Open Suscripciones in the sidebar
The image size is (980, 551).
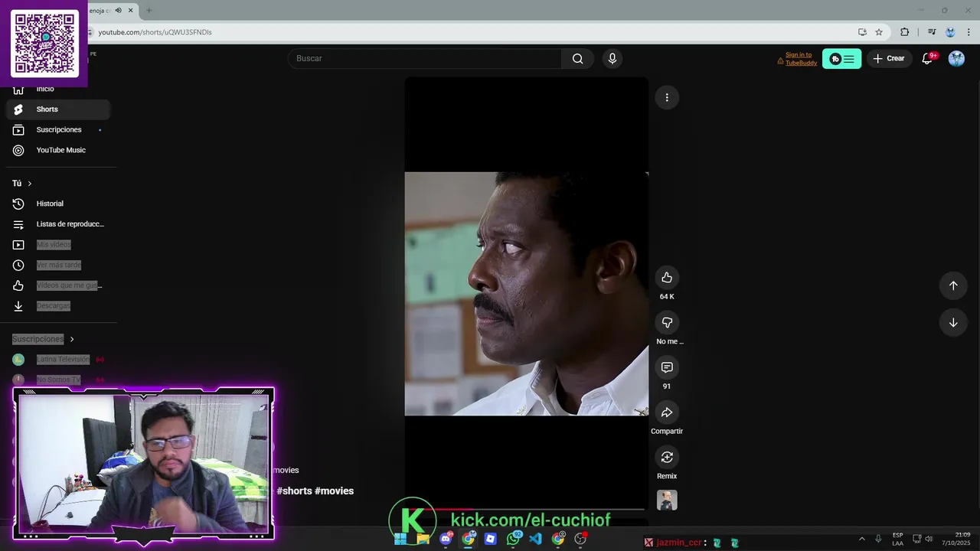click(x=58, y=130)
